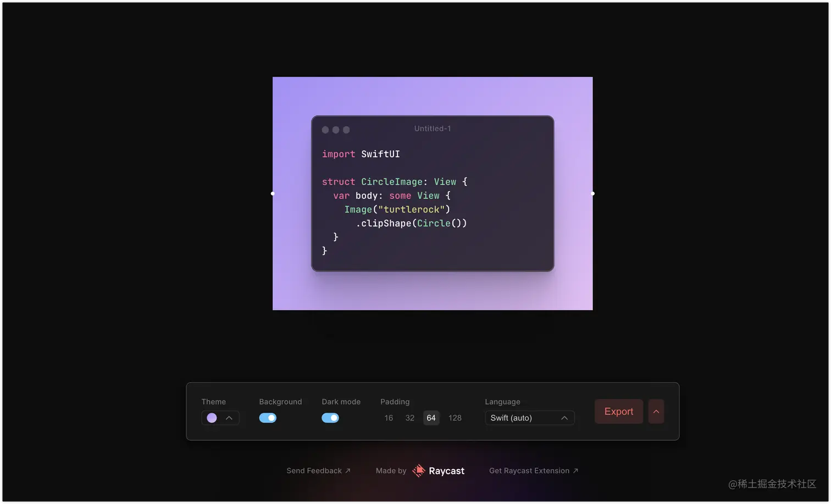Click the third traffic-light dot in code window
The height and width of the screenshot is (504, 831).
(346, 130)
